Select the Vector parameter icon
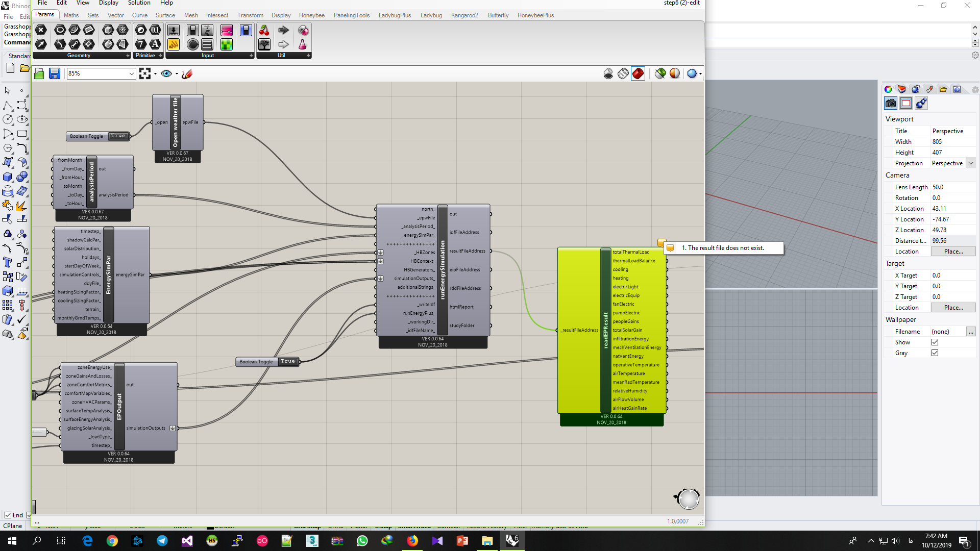Image resolution: width=980 pixels, height=551 pixels. point(41,44)
